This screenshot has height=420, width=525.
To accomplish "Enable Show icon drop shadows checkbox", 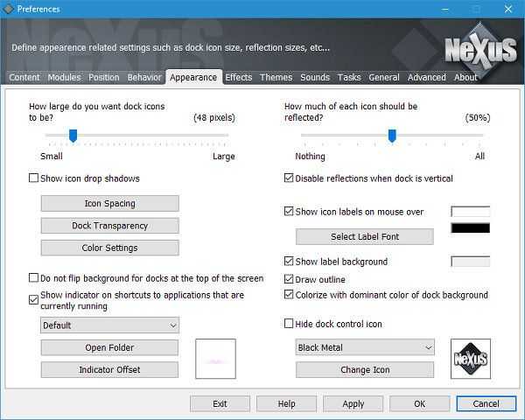I will (x=34, y=178).
